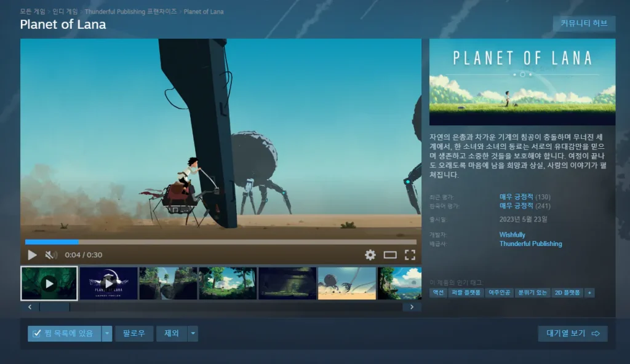
Task: Go to 인디 게임 breadcrumb
Action: tap(65, 12)
